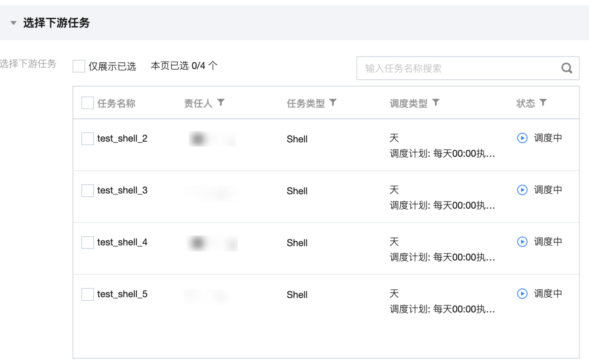The image size is (589, 364).
Task: Select the test_shell_3 row checkbox
Action: (87, 191)
